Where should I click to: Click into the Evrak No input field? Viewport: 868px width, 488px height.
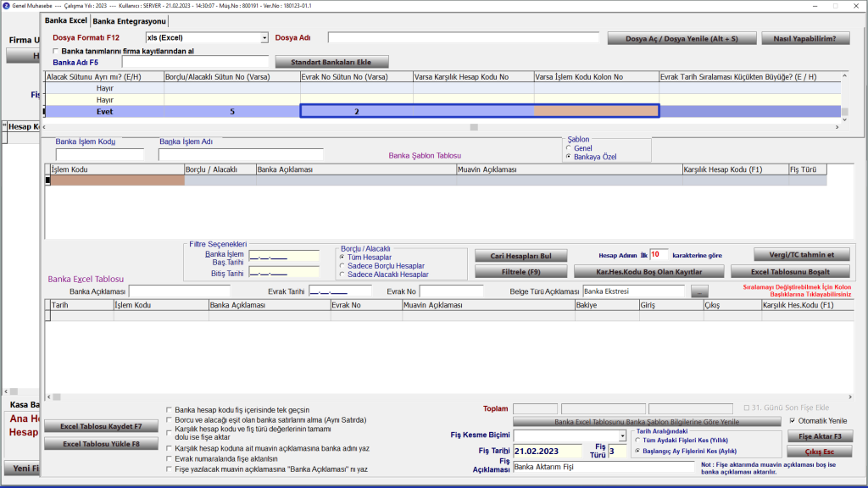coord(451,291)
